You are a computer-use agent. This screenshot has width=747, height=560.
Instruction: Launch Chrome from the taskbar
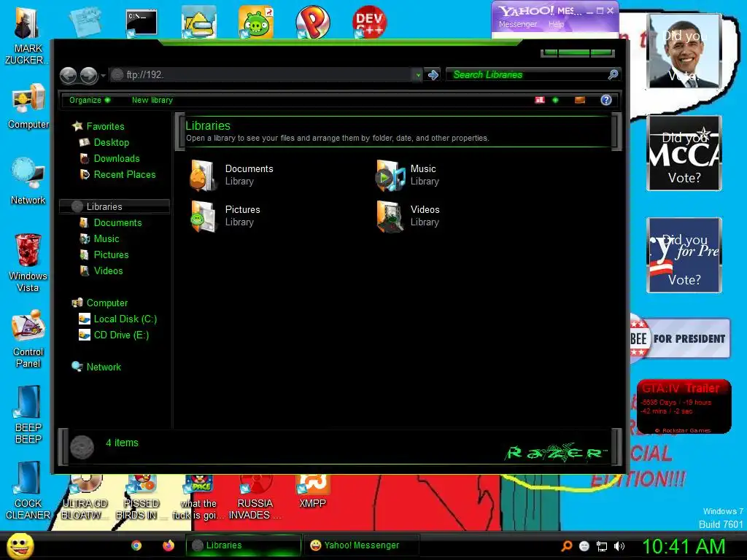pyautogui.click(x=136, y=545)
